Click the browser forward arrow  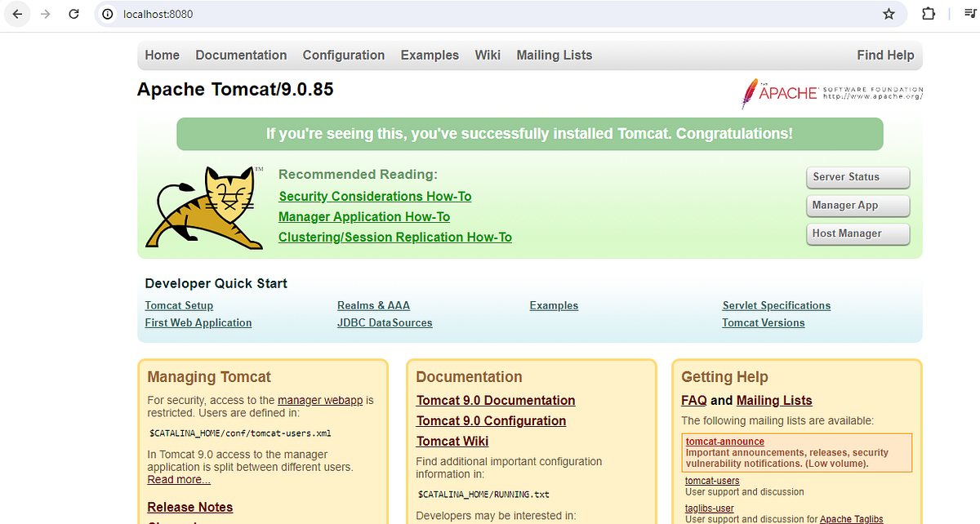[x=46, y=14]
